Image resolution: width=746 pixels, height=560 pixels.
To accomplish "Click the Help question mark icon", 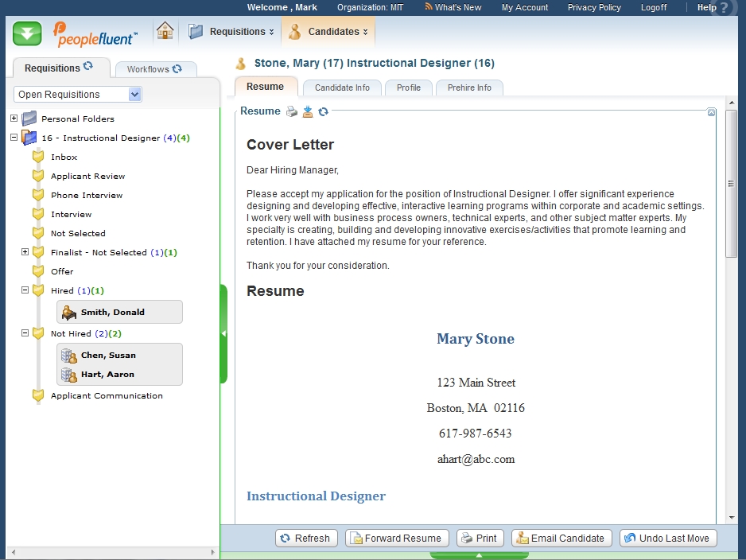I will pyautogui.click(x=723, y=8).
